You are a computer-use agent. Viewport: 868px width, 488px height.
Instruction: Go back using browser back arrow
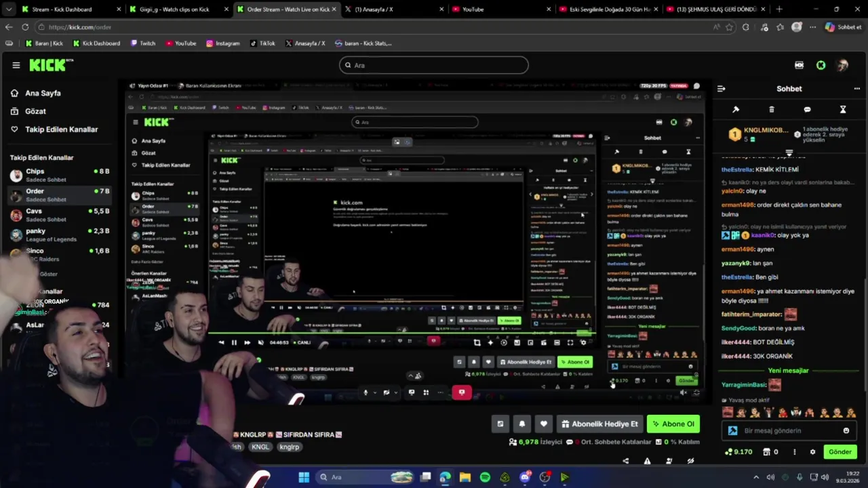click(8, 27)
